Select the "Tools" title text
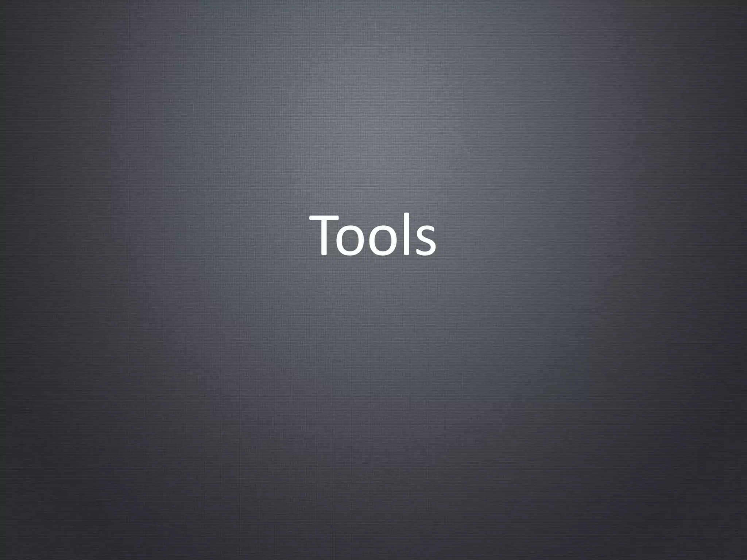This screenshot has width=747, height=560. click(x=373, y=235)
